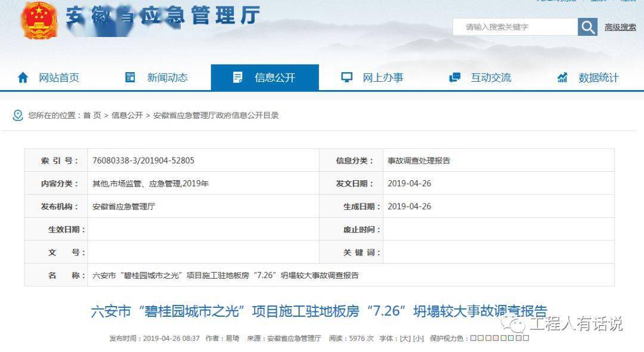Click the magnifier search button
Image resolution: width=644 pixels, height=352 pixels.
tap(587, 27)
